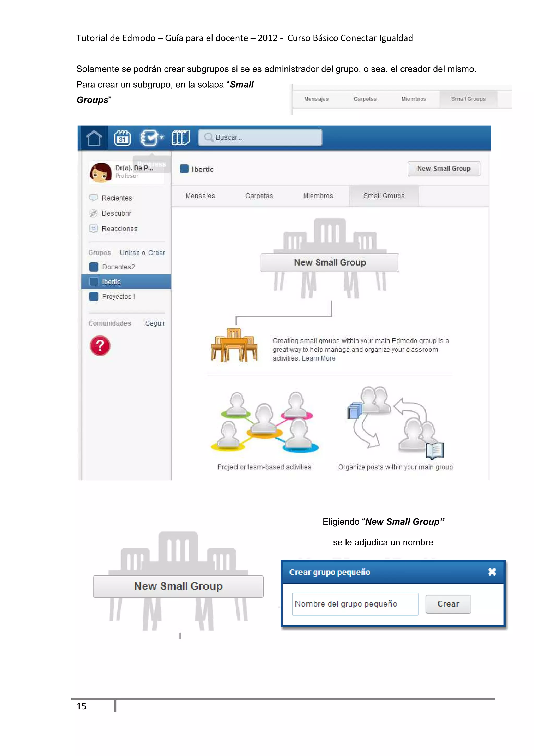This screenshot has width=534, height=756.
Task: Click the Grupos section heading
Action: 99,253
